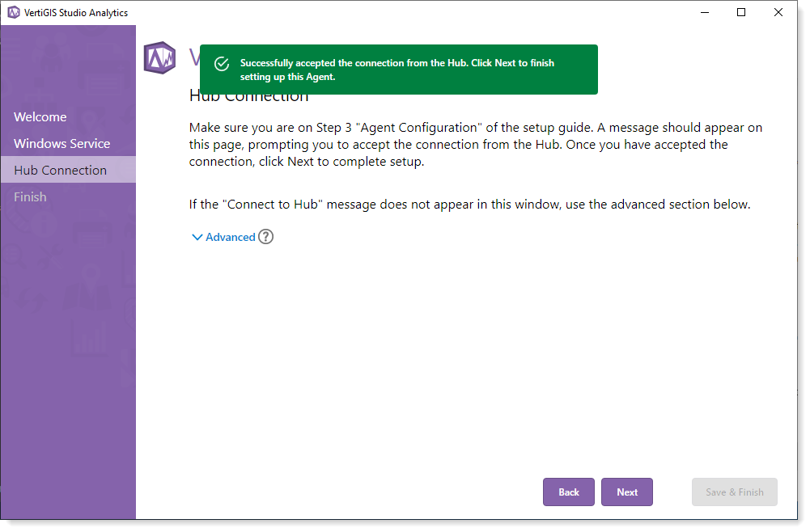Viewport: 810px width, 532px height.
Task: Go to the Welcome step in the sidebar
Action: pyautogui.click(x=40, y=117)
